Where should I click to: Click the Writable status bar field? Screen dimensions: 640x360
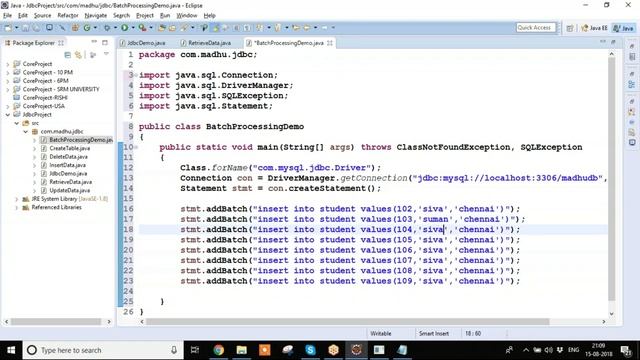pyautogui.click(x=381, y=333)
